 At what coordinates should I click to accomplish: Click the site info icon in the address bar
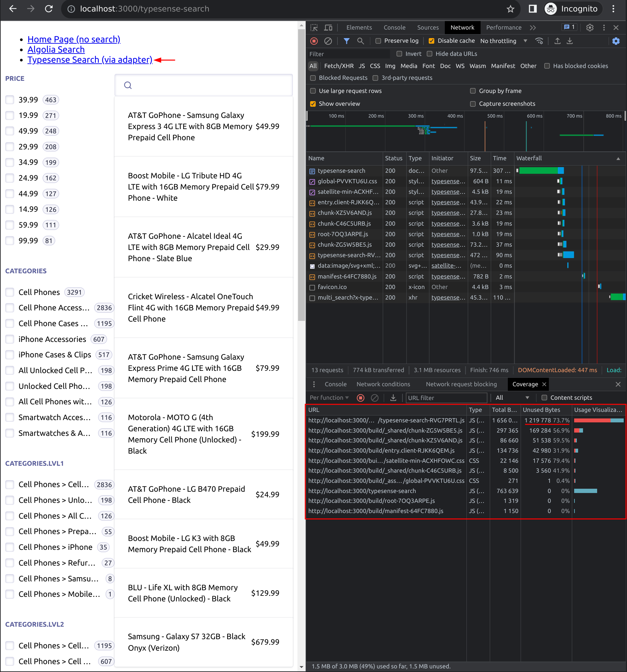pyautogui.click(x=71, y=9)
